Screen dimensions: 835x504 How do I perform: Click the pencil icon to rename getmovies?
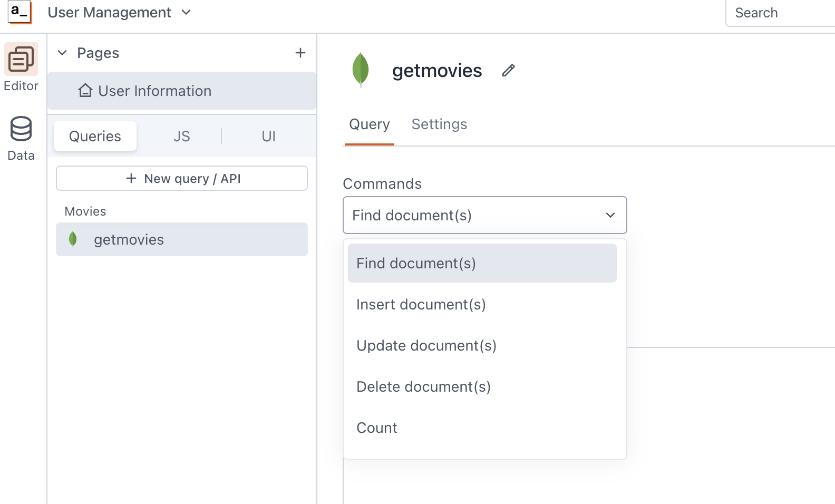pos(508,71)
